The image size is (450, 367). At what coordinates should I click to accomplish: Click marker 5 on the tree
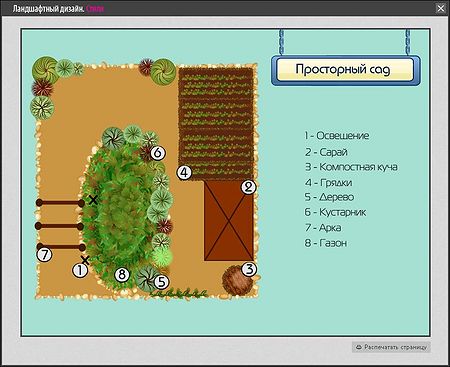pyautogui.click(x=161, y=282)
